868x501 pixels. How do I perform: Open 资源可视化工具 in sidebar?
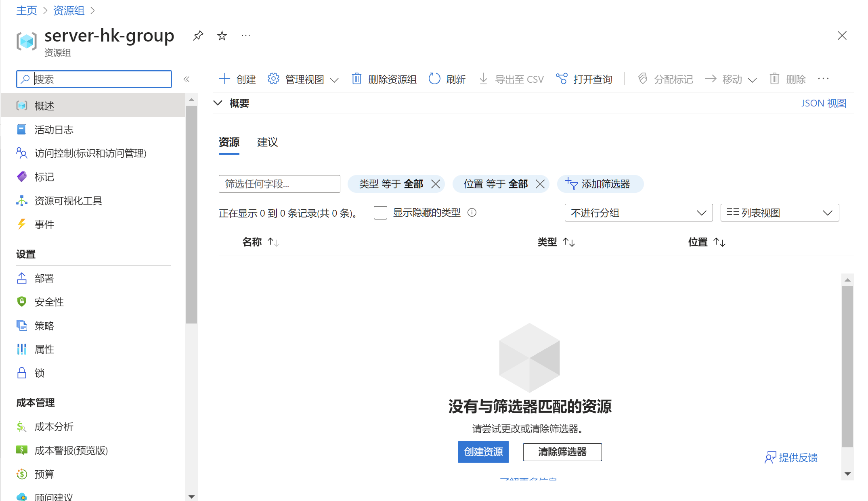click(68, 200)
